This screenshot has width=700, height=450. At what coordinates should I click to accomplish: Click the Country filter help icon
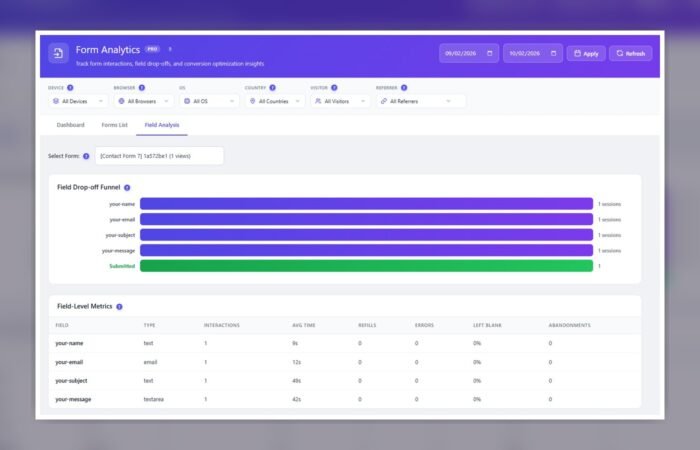tap(272, 88)
